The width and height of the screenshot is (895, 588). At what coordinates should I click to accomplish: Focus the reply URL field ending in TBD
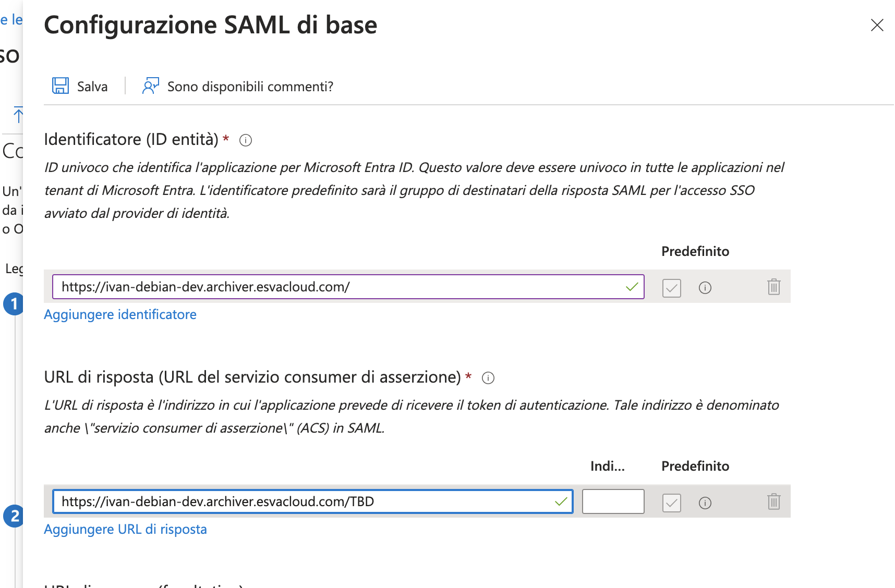tap(313, 501)
